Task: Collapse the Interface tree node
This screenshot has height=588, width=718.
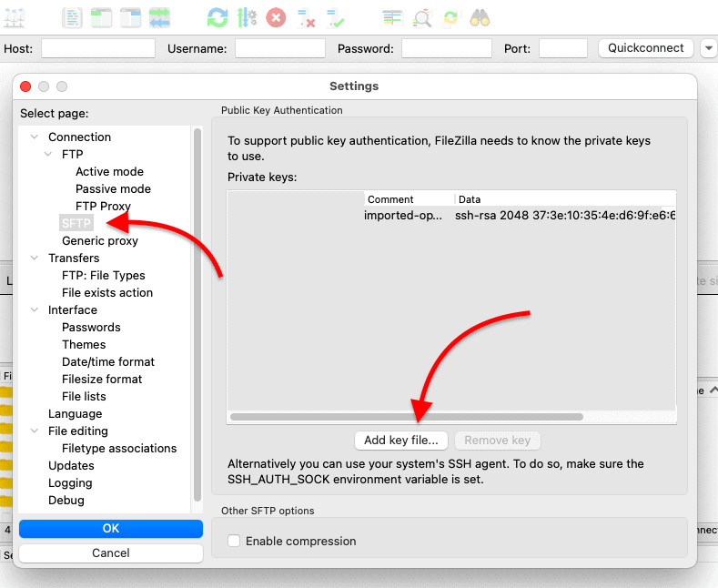Action: click(35, 310)
